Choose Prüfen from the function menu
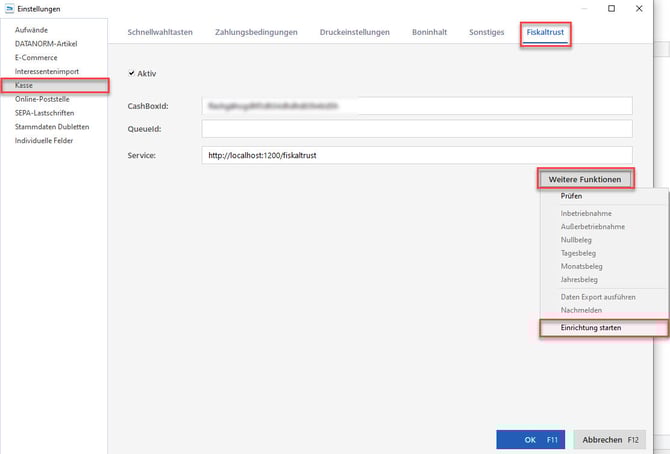The image size is (670, 454). (x=572, y=197)
